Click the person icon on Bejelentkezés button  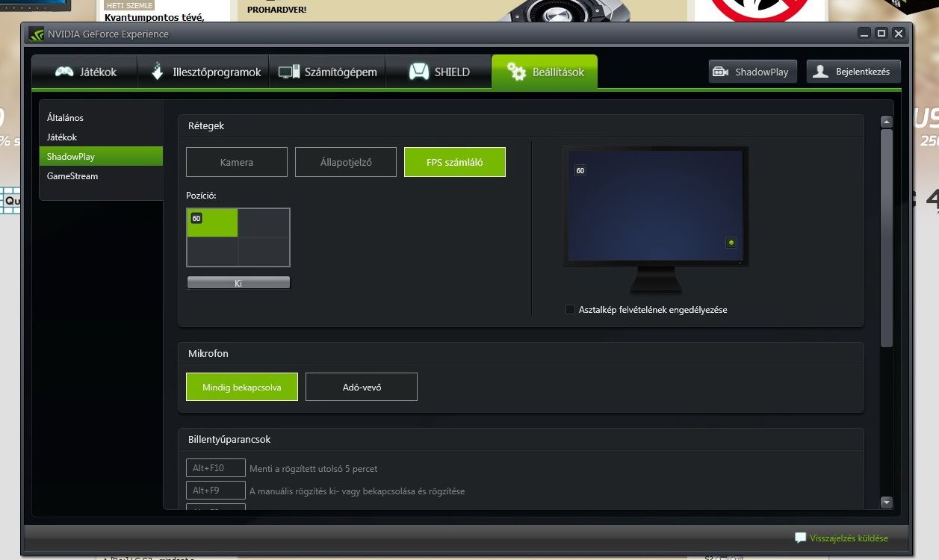pos(821,72)
